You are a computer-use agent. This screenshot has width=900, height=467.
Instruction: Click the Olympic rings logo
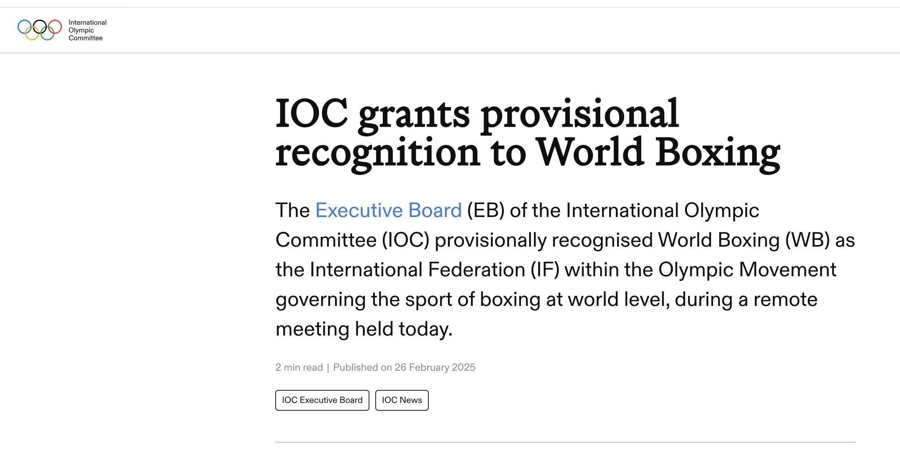[40, 30]
